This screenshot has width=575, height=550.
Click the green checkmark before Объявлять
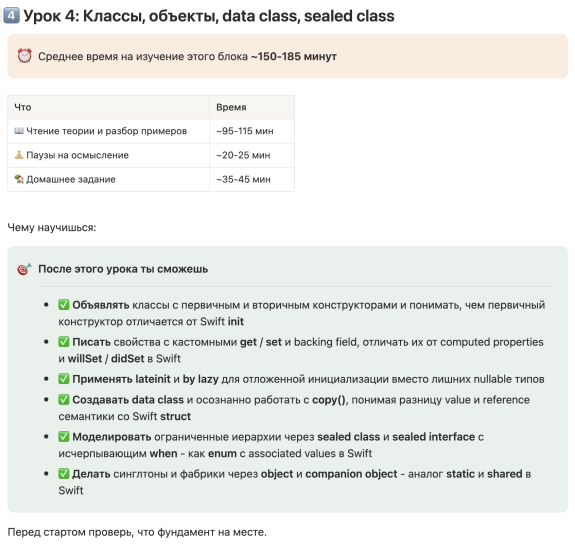[63, 305]
